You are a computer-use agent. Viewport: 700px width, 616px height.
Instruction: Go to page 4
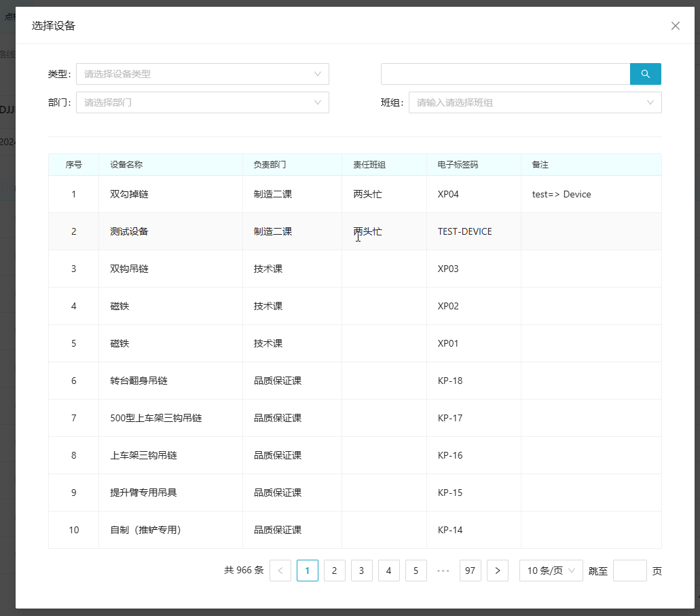click(389, 571)
